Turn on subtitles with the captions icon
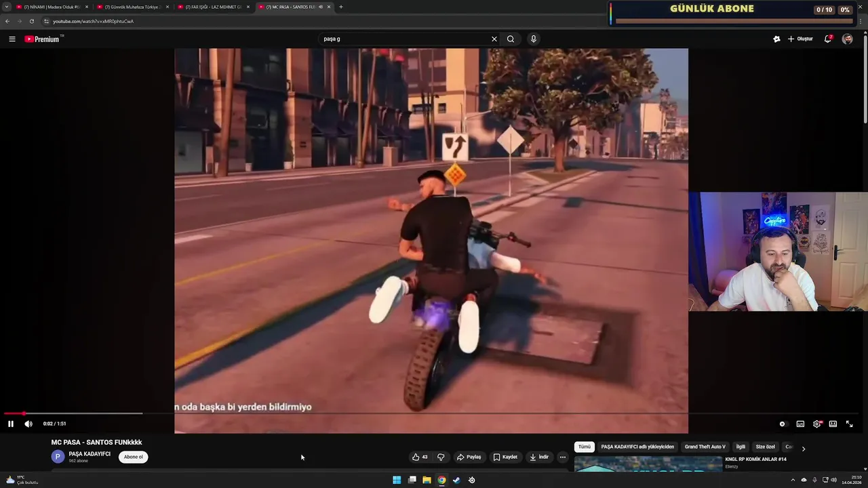 [800, 424]
